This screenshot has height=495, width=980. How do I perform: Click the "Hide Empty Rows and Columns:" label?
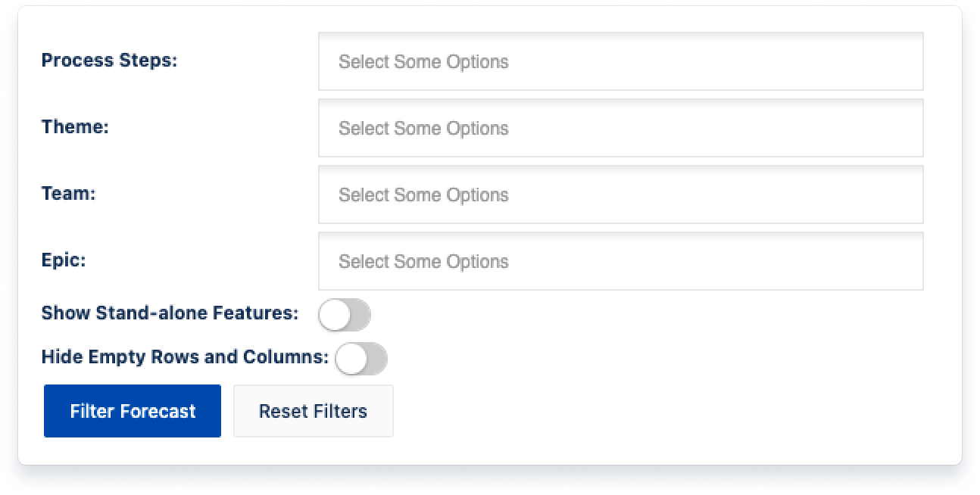185,356
